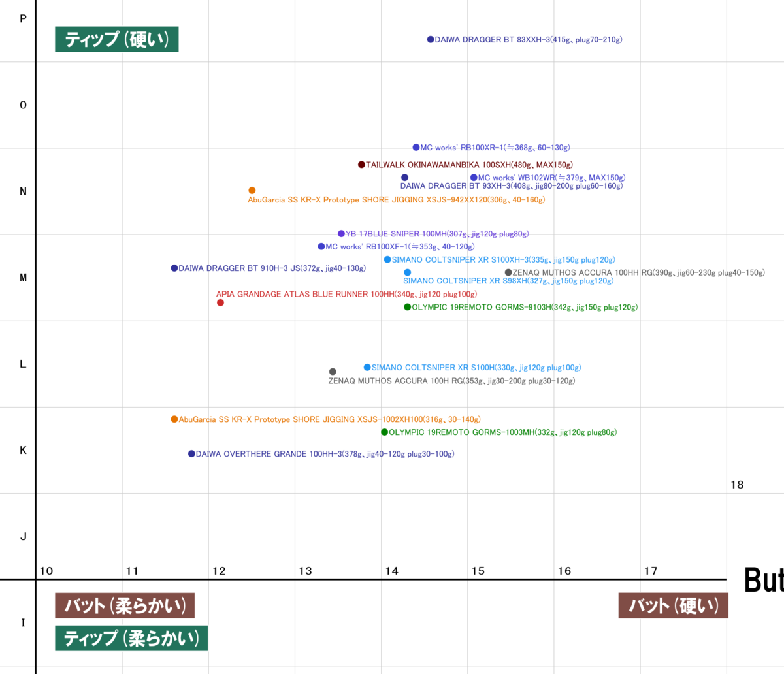
Task: Click the X-axis value 11
Action: 132,571
